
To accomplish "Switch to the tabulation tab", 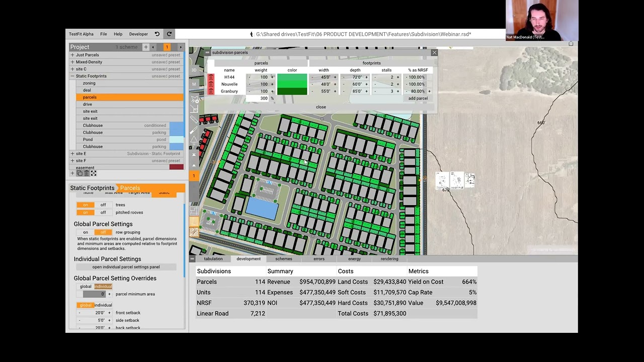I will point(213,258).
